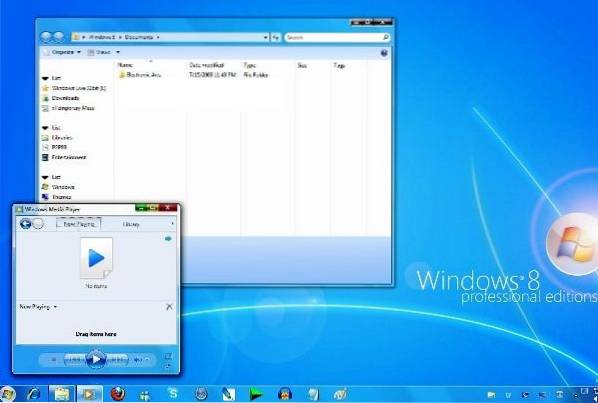Close the Now Playing list pane

coord(169,307)
